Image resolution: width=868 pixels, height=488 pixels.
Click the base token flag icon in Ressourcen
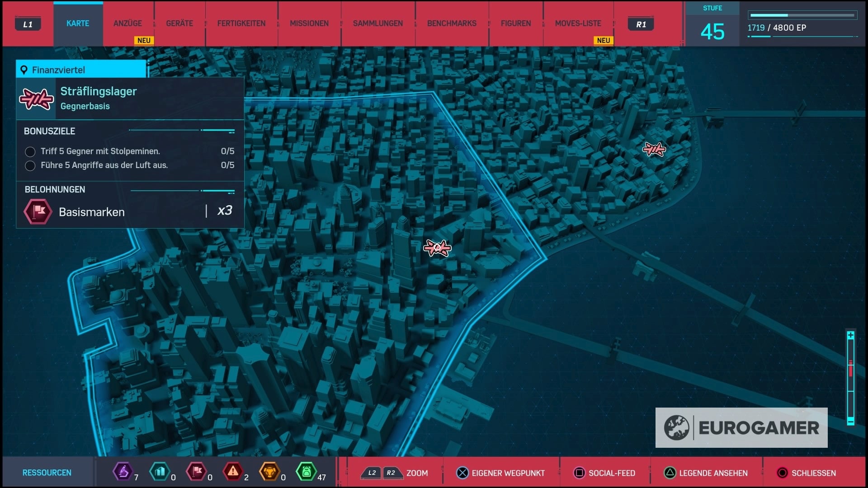click(x=197, y=471)
